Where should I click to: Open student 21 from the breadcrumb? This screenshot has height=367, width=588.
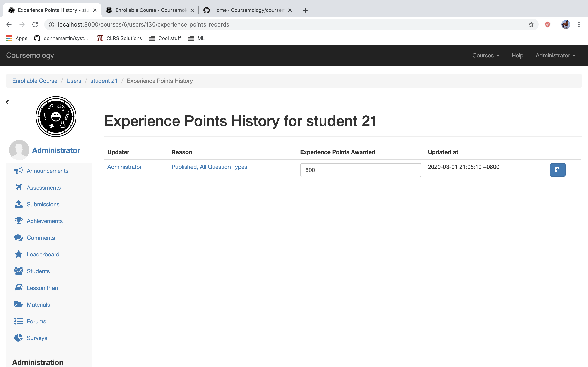104,81
